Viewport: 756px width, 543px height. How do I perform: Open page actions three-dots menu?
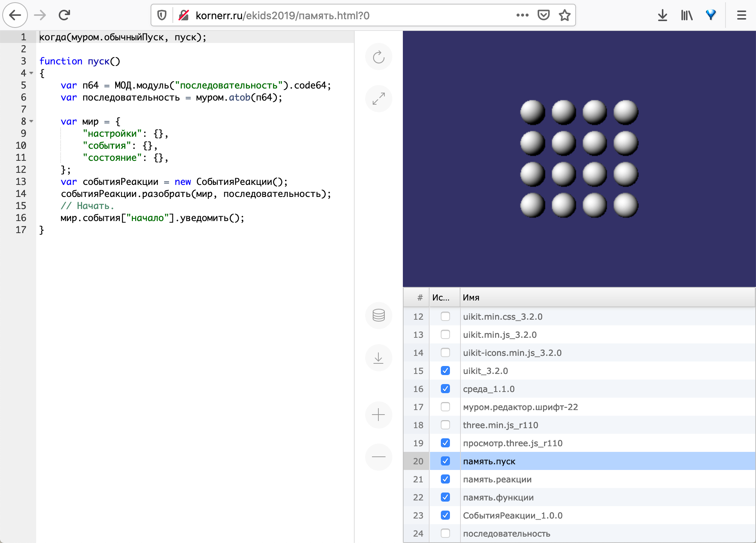click(x=522, y=15)
